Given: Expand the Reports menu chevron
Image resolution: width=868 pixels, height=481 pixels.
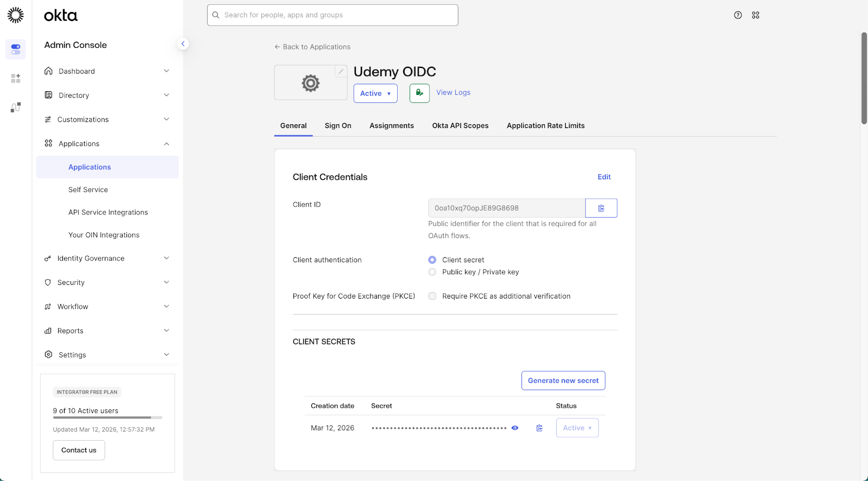Looking at the screenshot, I should (x=167, y=331).
